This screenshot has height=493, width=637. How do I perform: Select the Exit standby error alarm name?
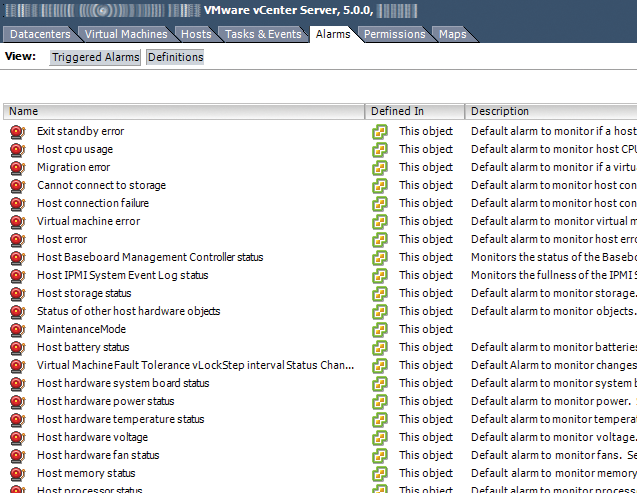click(x=80, y=131)
